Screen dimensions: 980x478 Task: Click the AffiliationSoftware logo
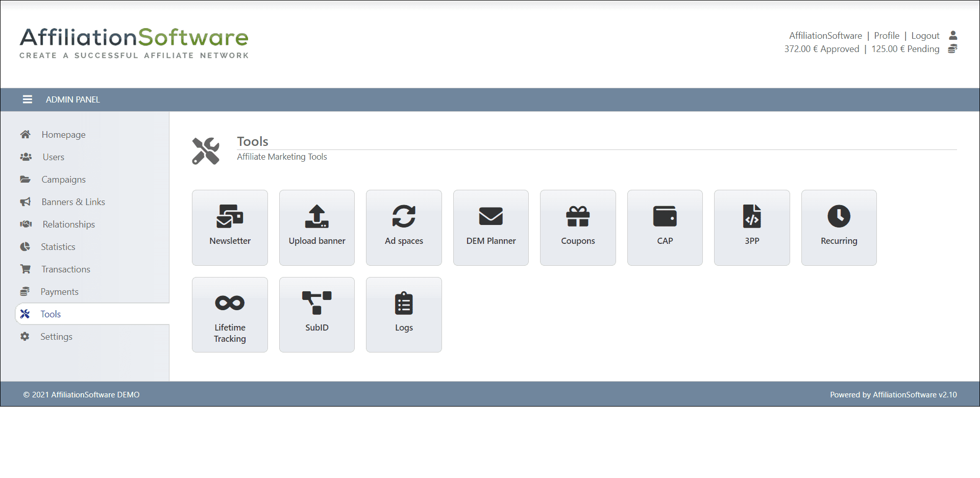point(134,43)
